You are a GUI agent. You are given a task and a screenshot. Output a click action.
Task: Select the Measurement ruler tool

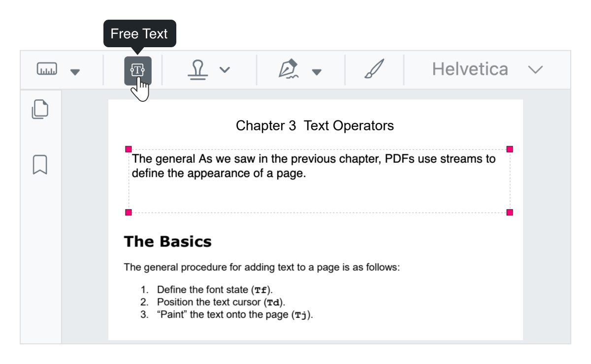pos(47,69)
